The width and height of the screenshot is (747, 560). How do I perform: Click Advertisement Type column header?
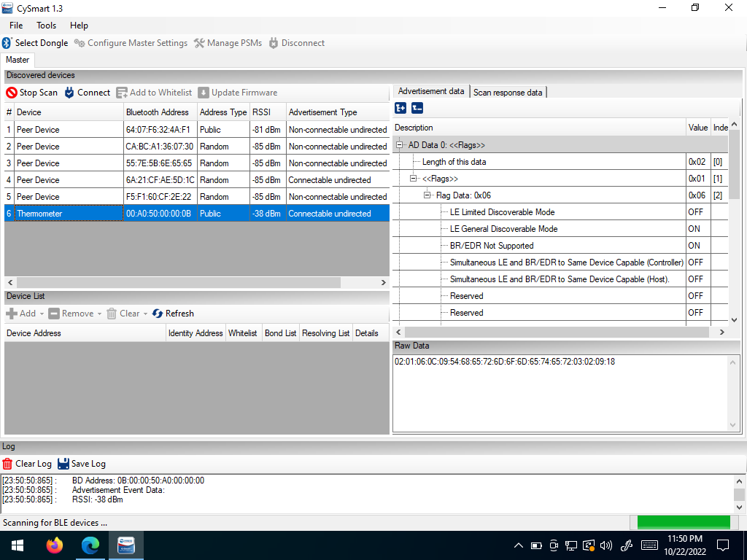pyautogui.click(x=337, y=112)
